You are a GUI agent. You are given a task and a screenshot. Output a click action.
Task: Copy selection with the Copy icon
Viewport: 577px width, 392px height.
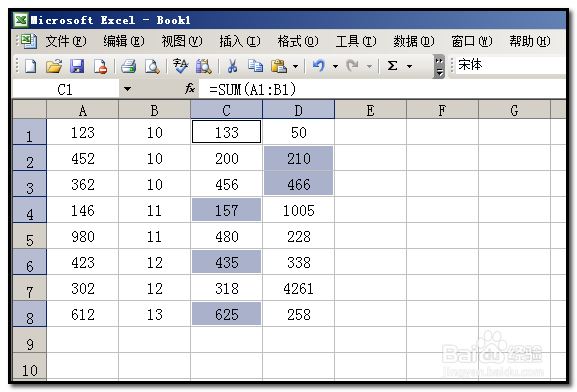pos(255,66)
